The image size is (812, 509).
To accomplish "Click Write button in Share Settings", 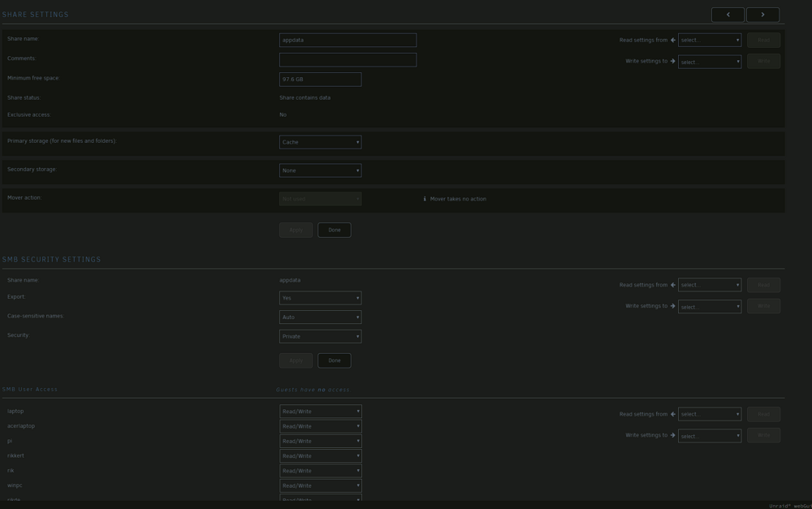I will point(763,61).
